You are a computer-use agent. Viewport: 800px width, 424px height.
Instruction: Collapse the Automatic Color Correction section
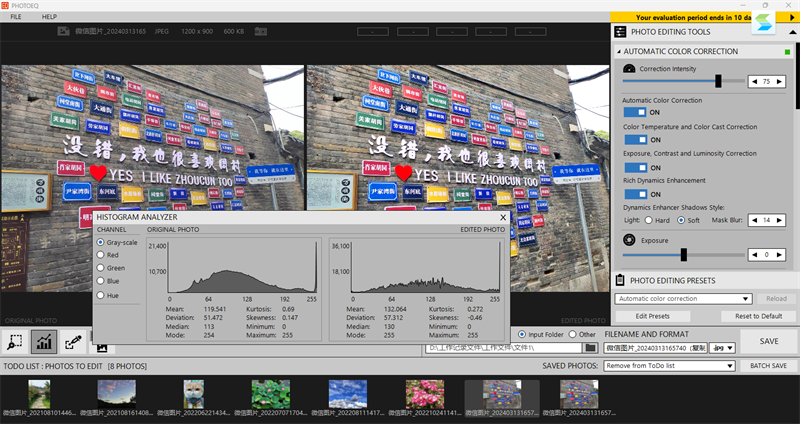[x=619, y=52]
